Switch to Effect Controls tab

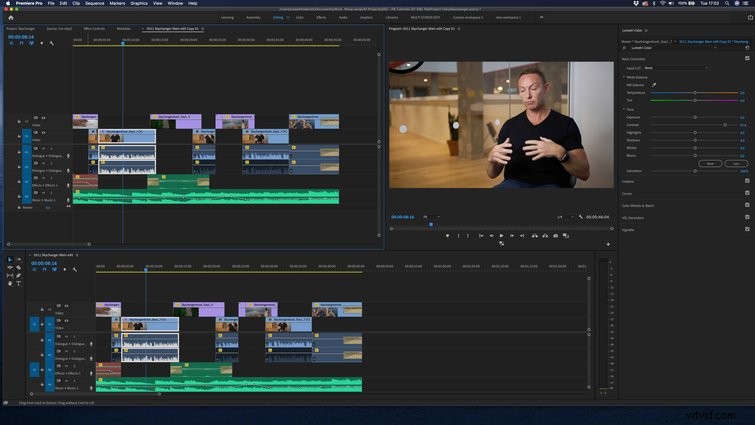tap(94, 29)
